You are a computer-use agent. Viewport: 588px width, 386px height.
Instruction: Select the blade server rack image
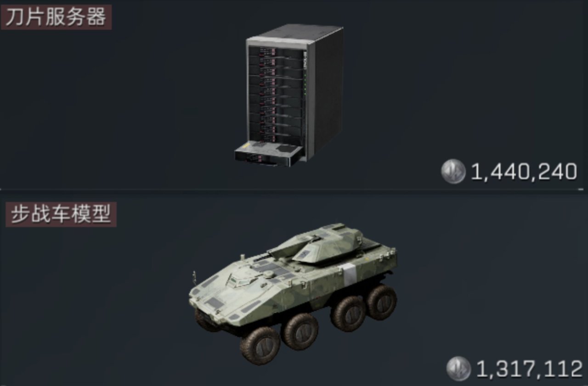(289, 95)
